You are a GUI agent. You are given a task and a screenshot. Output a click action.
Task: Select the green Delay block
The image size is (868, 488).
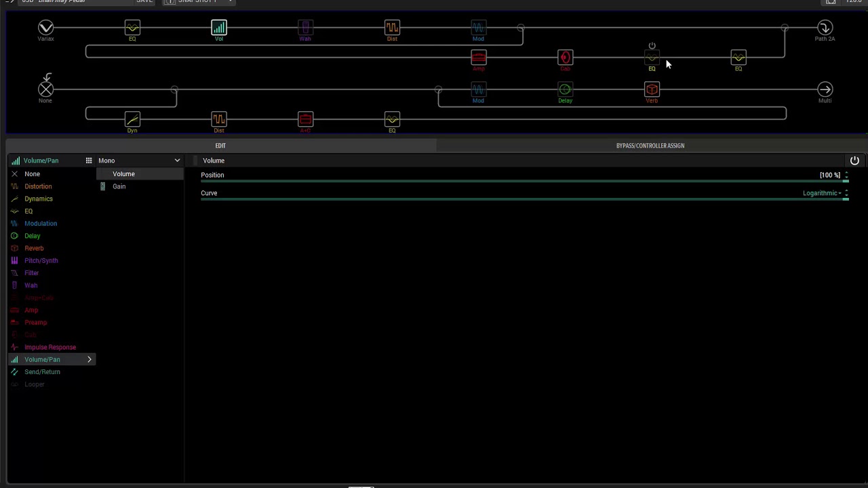point(565,89)
